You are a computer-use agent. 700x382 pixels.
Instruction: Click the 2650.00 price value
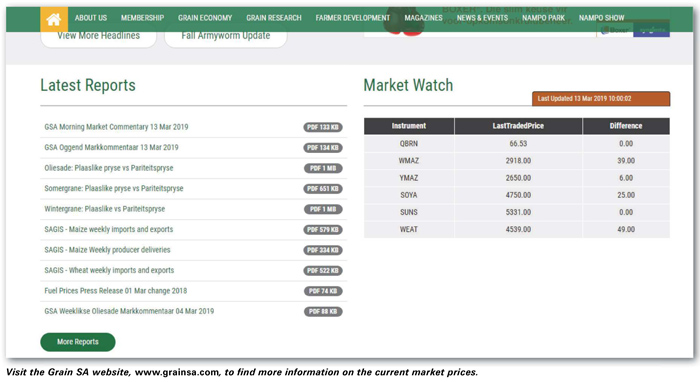(518, 178)
